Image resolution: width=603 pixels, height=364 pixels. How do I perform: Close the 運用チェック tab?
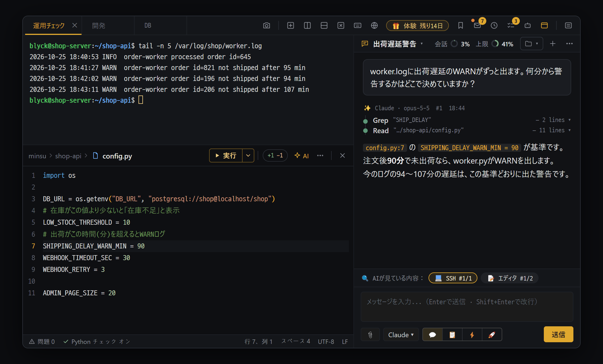point(75,25)
